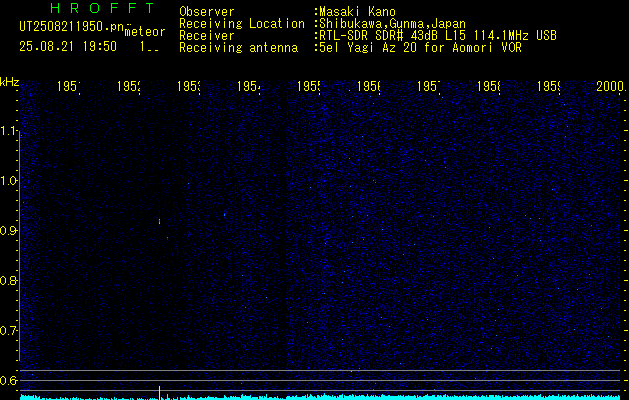Click the 0.6 kHz axis tick label
Viewport: 629px width, 400px height.
click(x=9, y=380)
